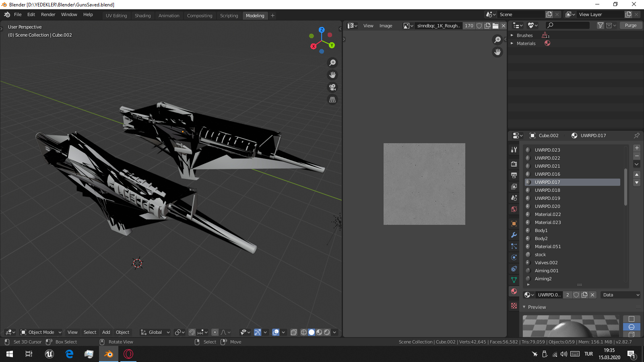644x362 pixels.
Task: Select the Body1 material slot
Action: pos(541,230)
